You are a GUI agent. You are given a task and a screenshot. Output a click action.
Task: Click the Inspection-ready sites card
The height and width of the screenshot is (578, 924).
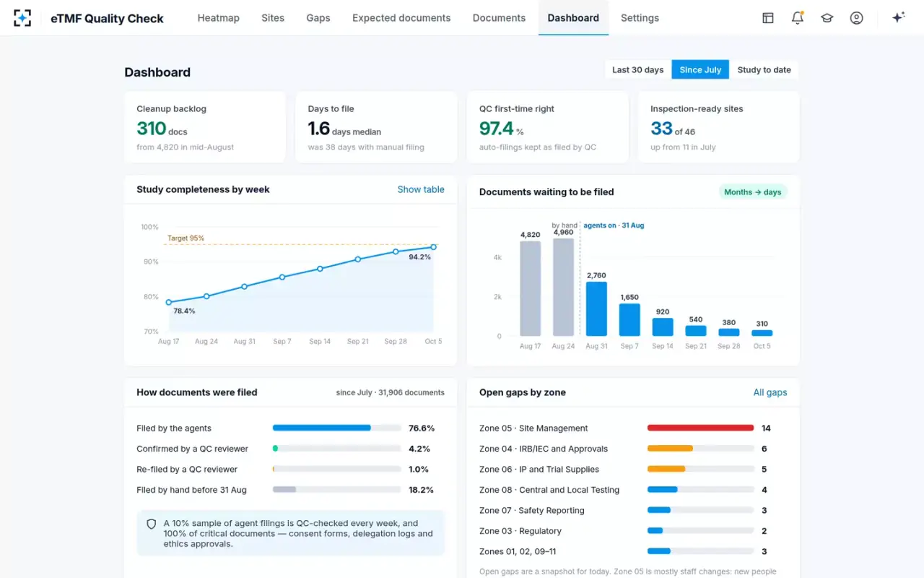coord(719,127)
